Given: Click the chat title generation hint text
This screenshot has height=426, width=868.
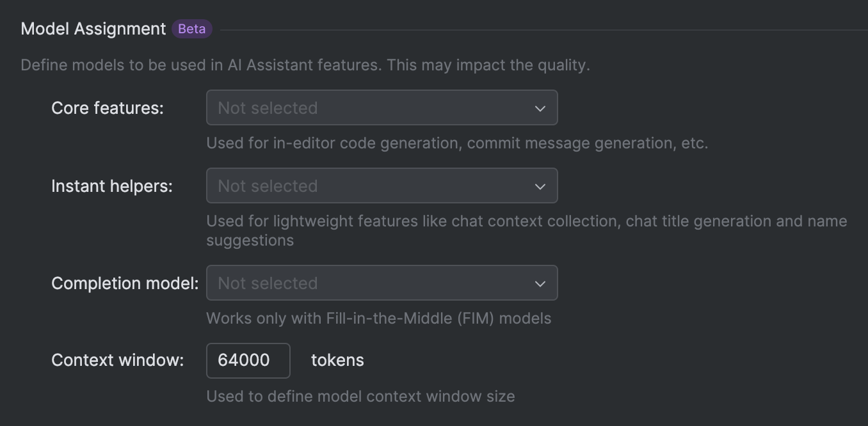Looking at the screenshot, I should [526, 221].
